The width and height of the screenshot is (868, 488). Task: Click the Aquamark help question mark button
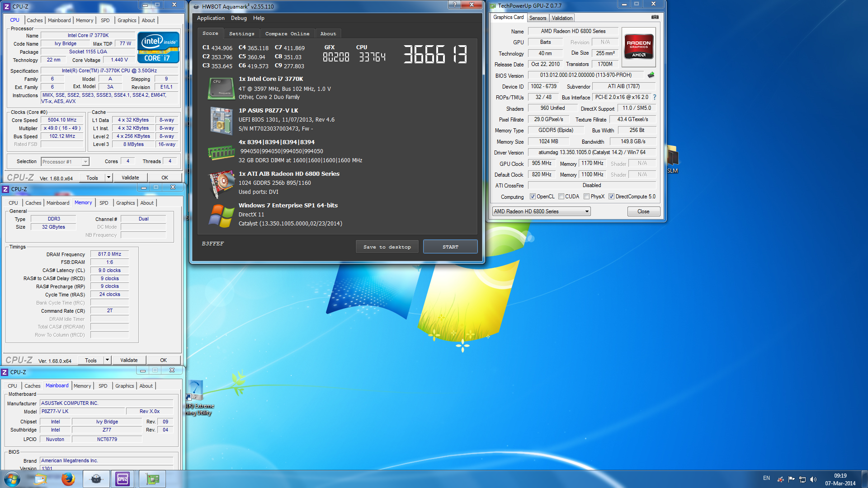(x=454, y=5)
